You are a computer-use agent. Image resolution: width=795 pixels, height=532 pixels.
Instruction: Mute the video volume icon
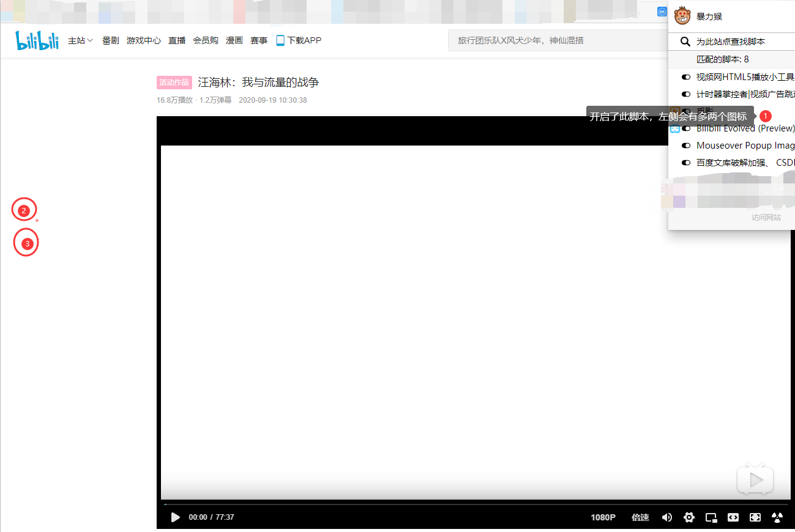coord(666,517)
